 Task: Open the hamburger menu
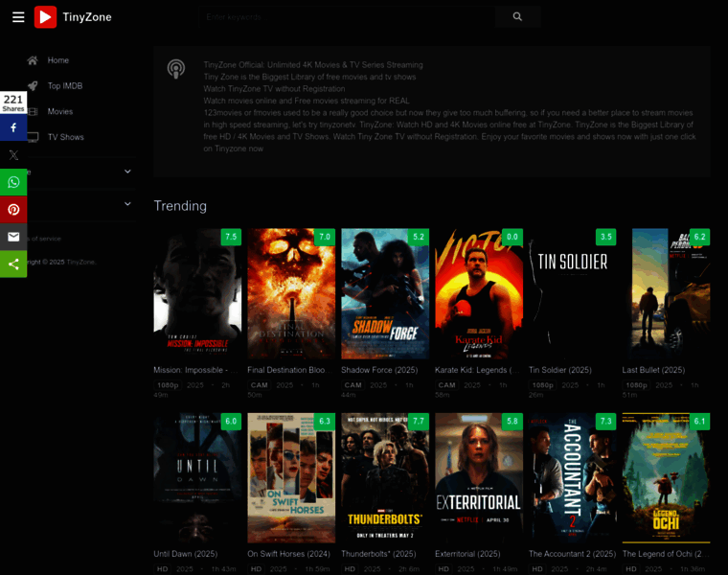tap(18, 17)
